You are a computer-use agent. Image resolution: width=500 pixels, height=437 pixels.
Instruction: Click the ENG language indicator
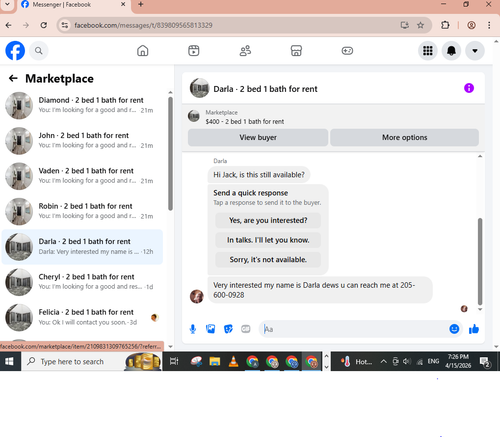pyautogui.click(x=433, y=361)
